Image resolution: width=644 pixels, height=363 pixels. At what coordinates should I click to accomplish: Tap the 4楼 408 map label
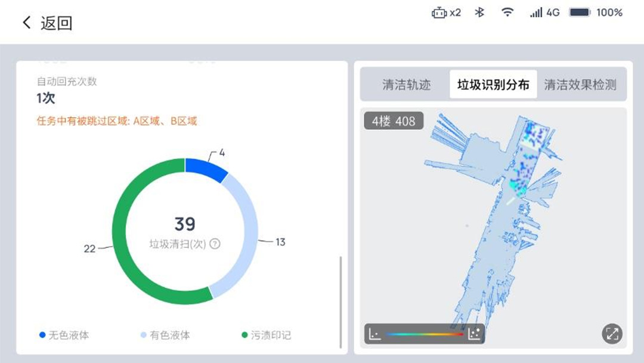(394, 121)
